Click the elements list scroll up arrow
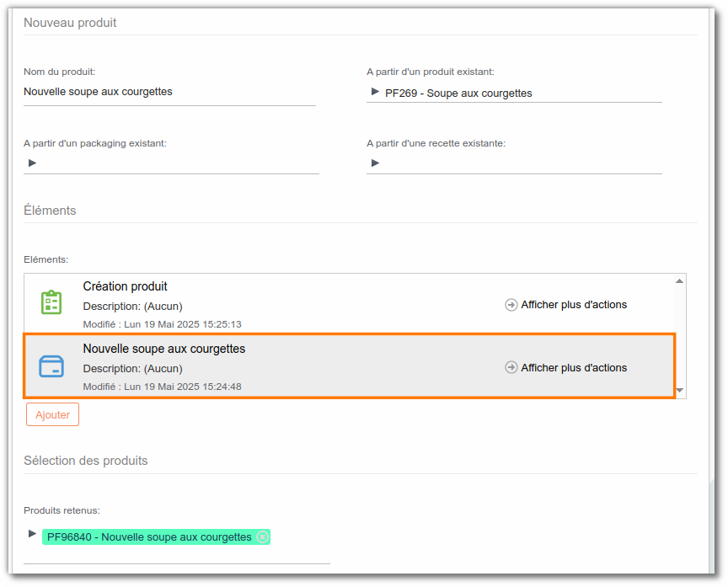 [x=679, y=281]
